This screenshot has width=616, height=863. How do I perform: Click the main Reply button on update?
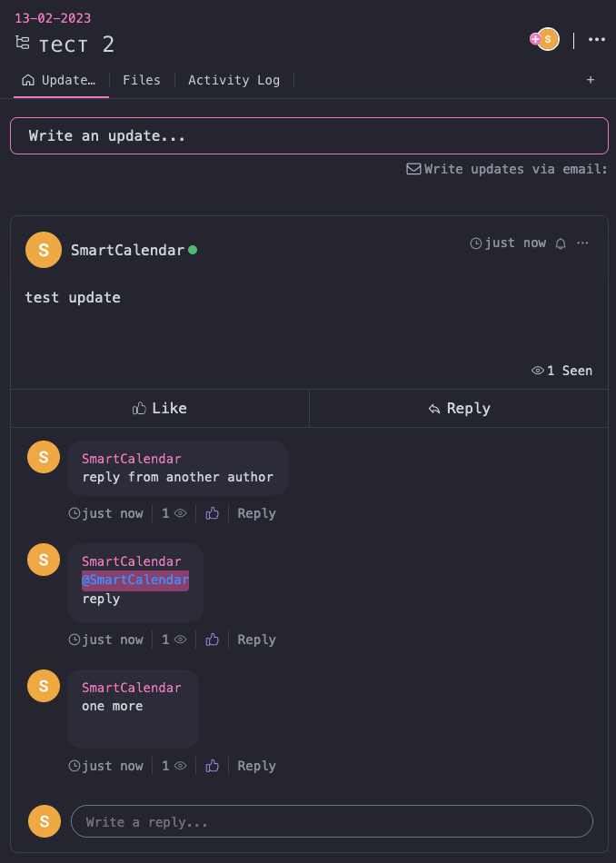point(459,409)
